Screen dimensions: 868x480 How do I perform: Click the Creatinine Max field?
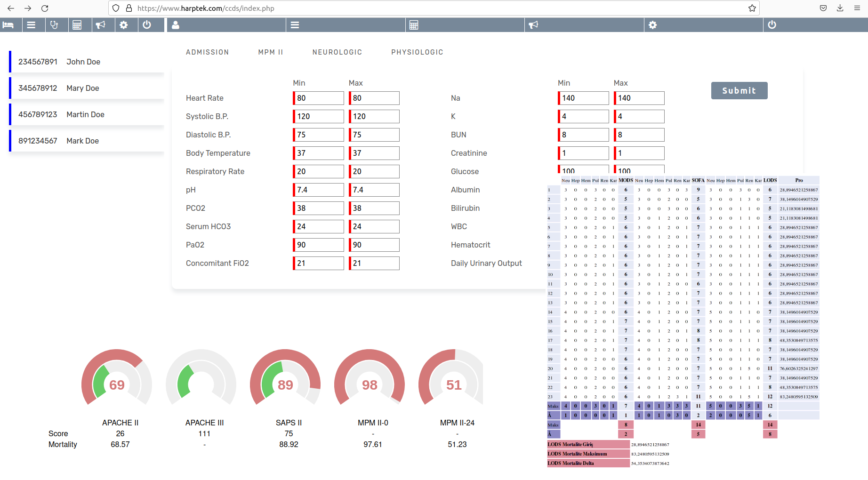point(639,153)
